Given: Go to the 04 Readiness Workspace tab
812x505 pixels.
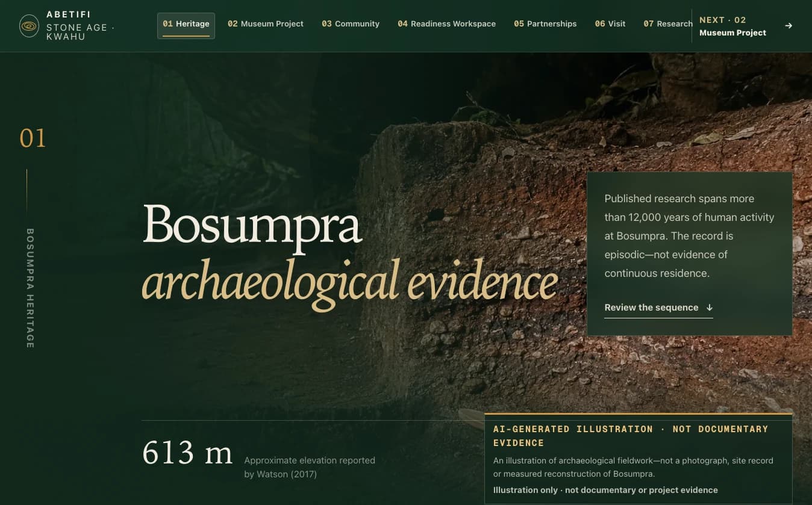Looking at the screenshot, I should 446,24.
